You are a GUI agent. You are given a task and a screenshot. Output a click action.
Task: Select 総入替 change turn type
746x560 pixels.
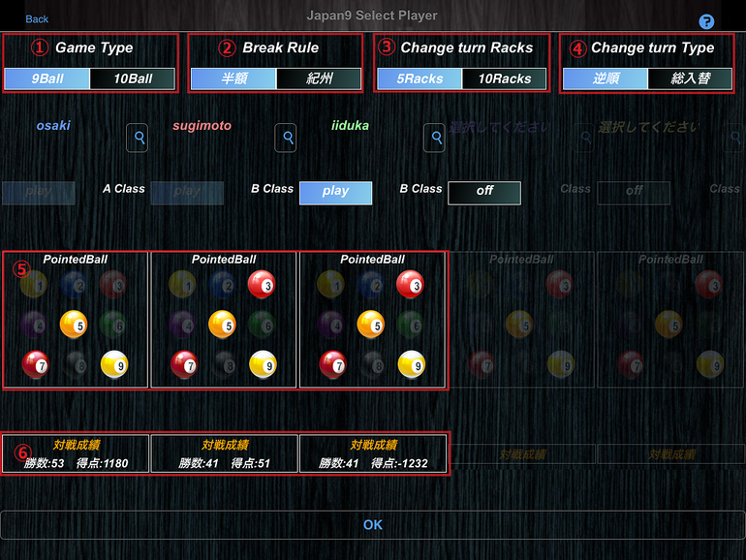point(690,78)
